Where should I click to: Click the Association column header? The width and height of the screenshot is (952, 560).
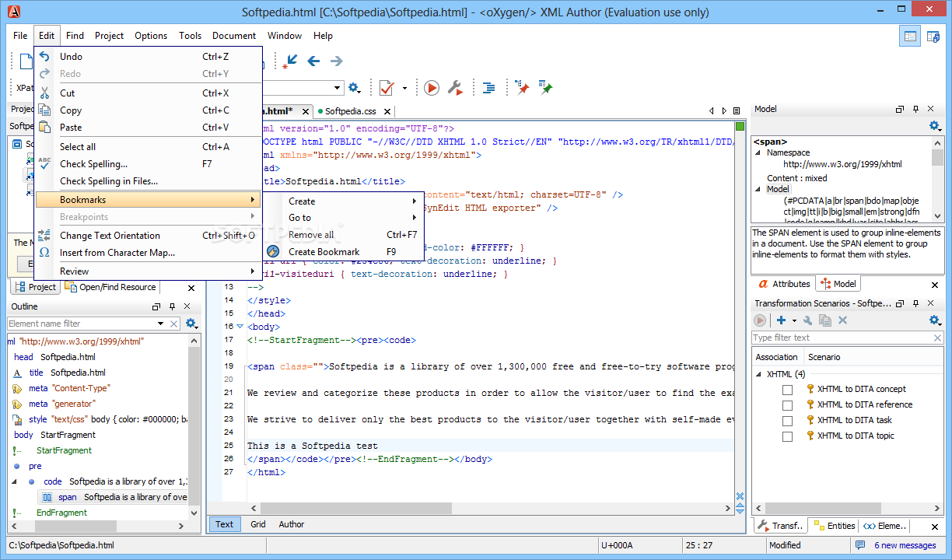(776, 357)
